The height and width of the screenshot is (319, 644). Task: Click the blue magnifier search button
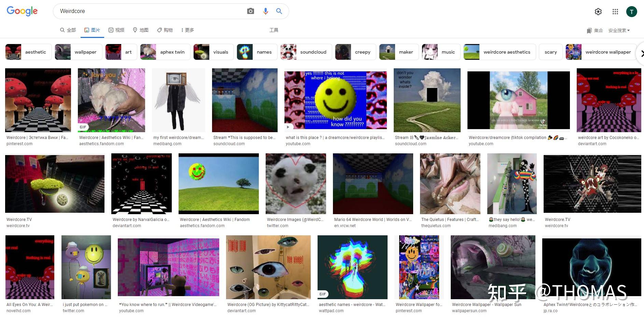click(x=279, y=11)
